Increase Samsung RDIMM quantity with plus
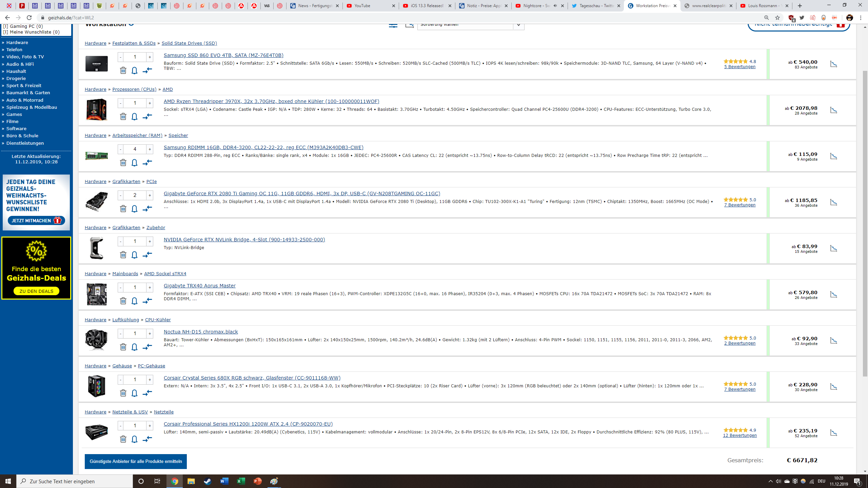This screenshot has width=868, height=488. point(150,149)
